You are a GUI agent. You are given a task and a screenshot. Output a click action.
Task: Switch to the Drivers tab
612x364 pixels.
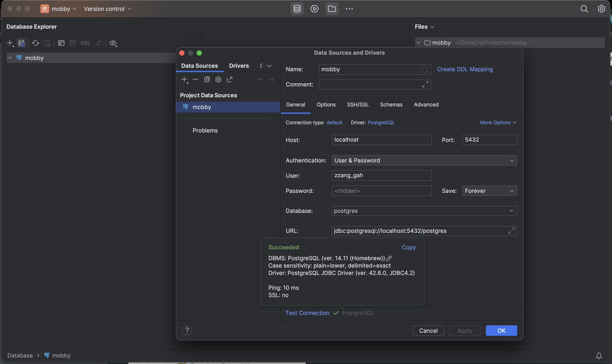coord(239,66)
